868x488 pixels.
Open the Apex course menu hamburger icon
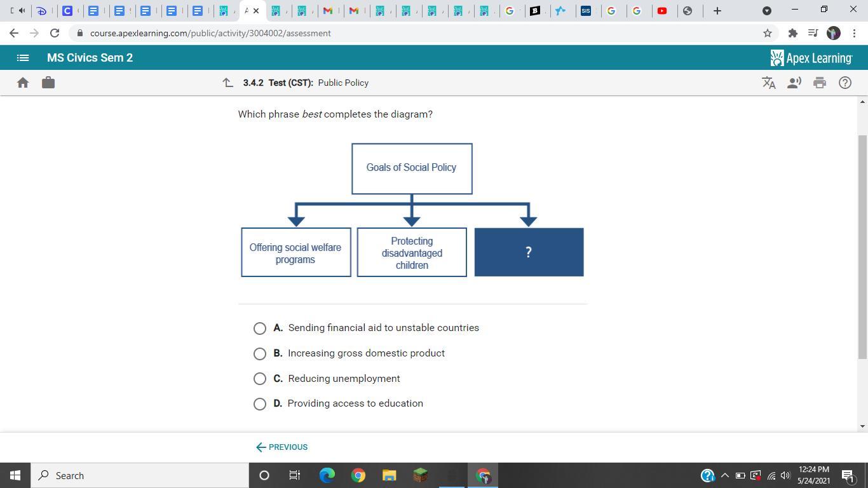23,58
